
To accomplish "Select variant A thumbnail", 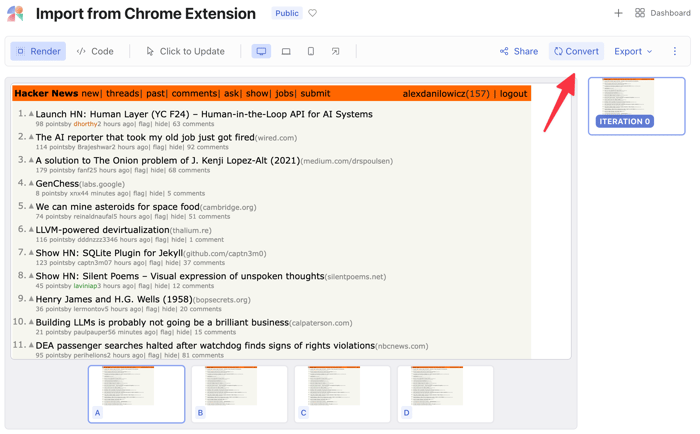I will click(137, 394).
